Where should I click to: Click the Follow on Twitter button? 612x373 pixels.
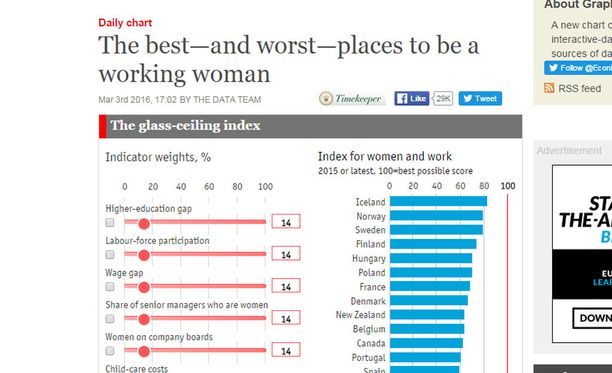(578, 68)
